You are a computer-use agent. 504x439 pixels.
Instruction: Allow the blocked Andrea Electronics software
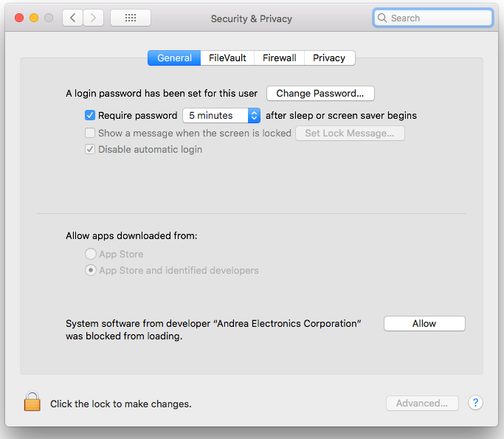(x=424, y=323)
